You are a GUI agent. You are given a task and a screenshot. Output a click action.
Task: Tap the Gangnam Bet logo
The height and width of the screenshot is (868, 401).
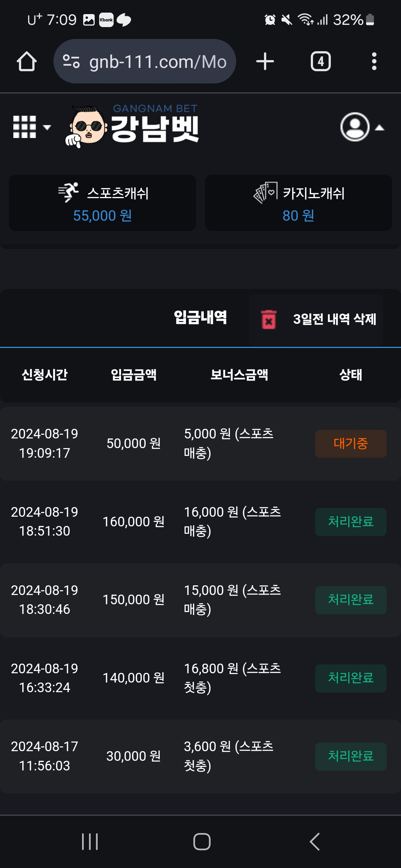(133, 126)
